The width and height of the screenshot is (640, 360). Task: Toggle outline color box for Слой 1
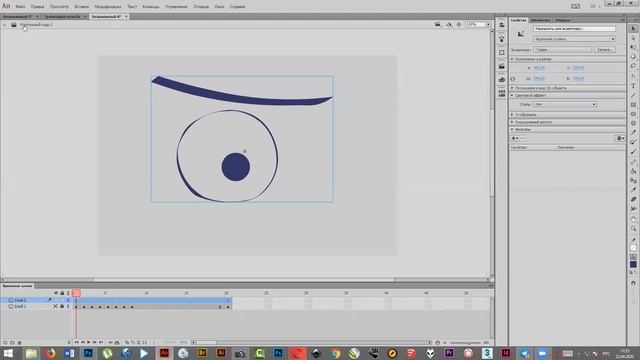[x=68, y=306]
